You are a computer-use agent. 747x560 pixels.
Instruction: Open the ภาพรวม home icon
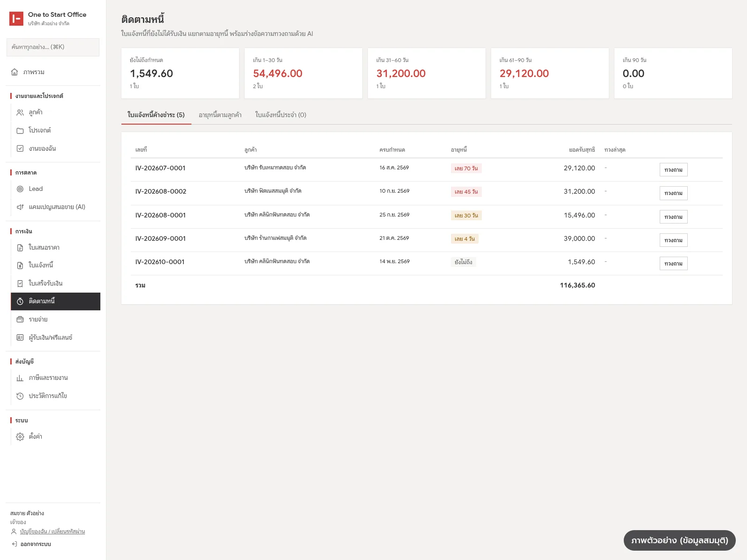click(x=14, y=72)
